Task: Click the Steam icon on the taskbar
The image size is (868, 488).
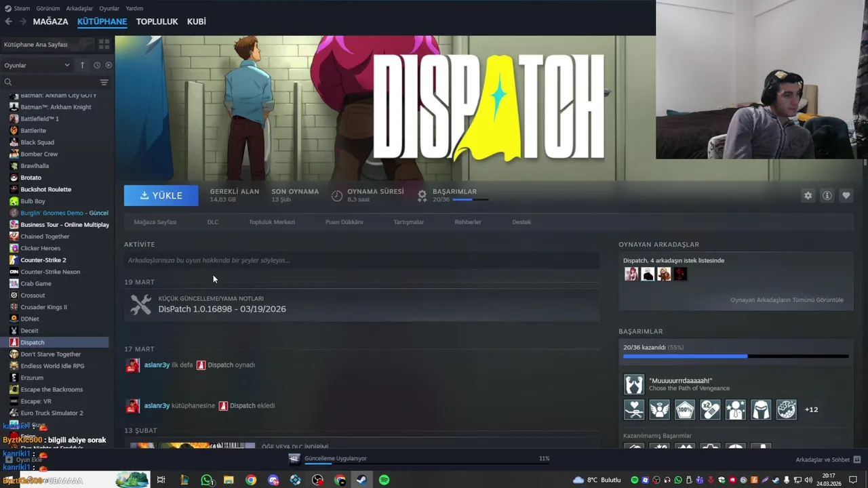Action: click(361, 480)
